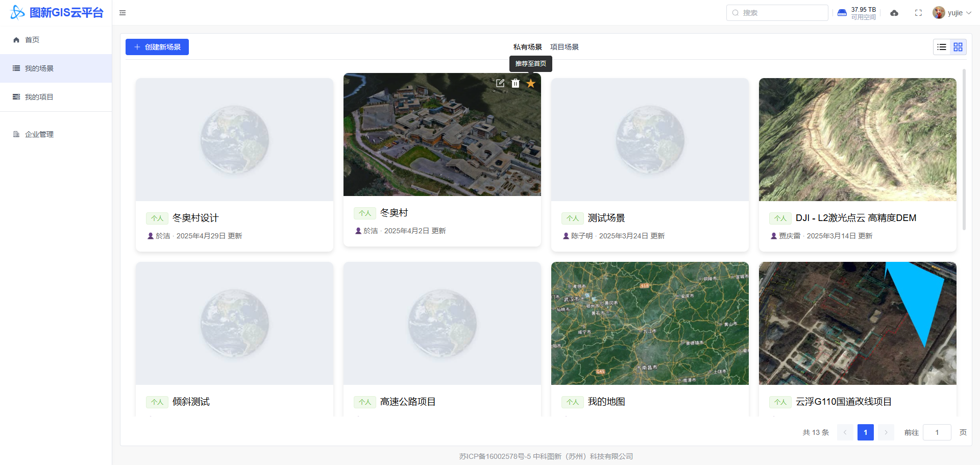
Task: Open the DJI L2激光点云 scene thumbnail
Action: pyautogui.click(x=857, y=139)
